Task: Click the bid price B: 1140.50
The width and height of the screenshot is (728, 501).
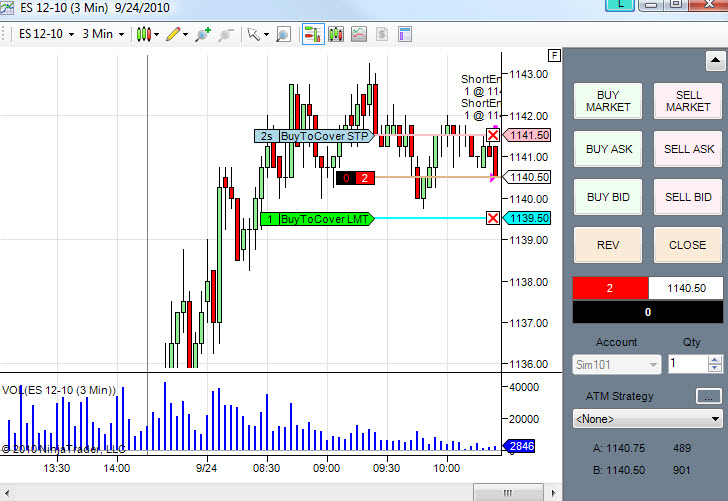Action: 619,470
